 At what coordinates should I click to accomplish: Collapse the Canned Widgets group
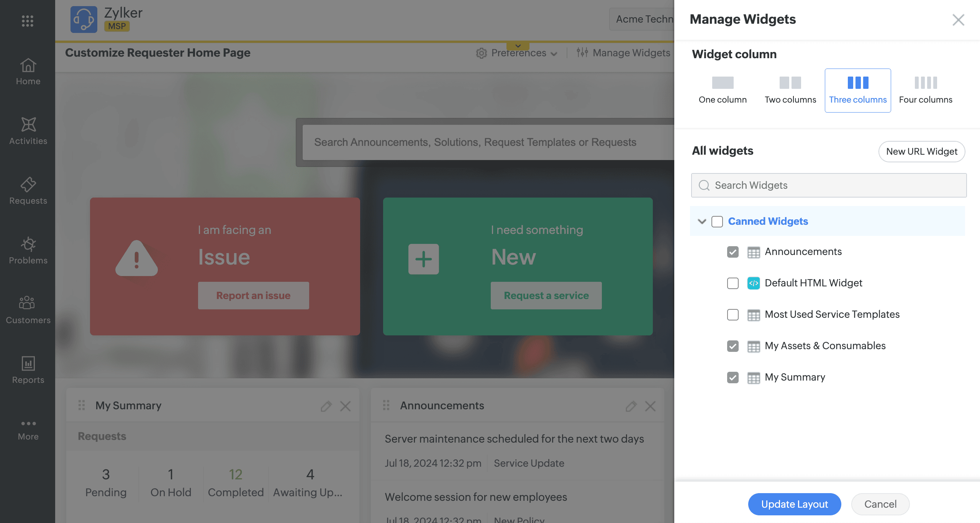pos(702,221)
